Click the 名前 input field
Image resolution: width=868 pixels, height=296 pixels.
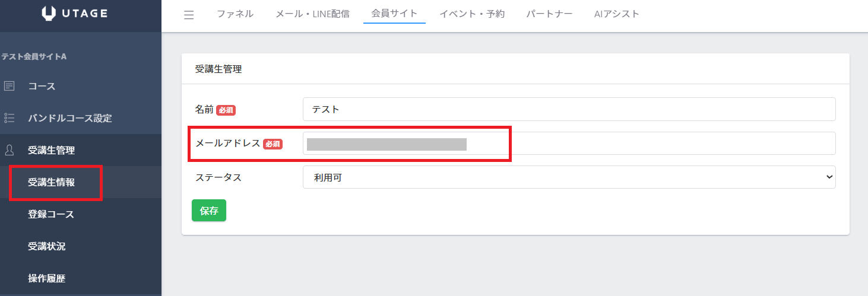coord(569,109)
